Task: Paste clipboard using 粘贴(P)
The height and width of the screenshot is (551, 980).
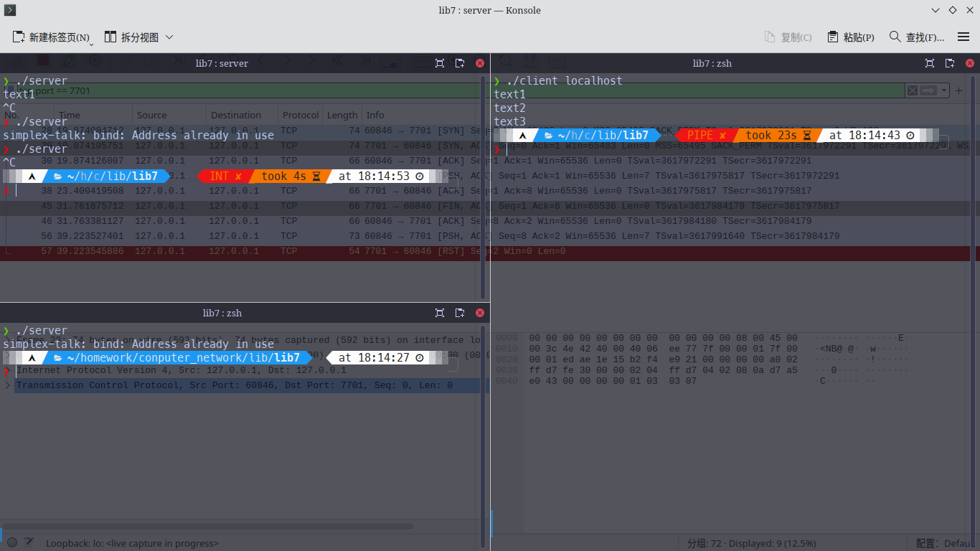Action: 851,37
